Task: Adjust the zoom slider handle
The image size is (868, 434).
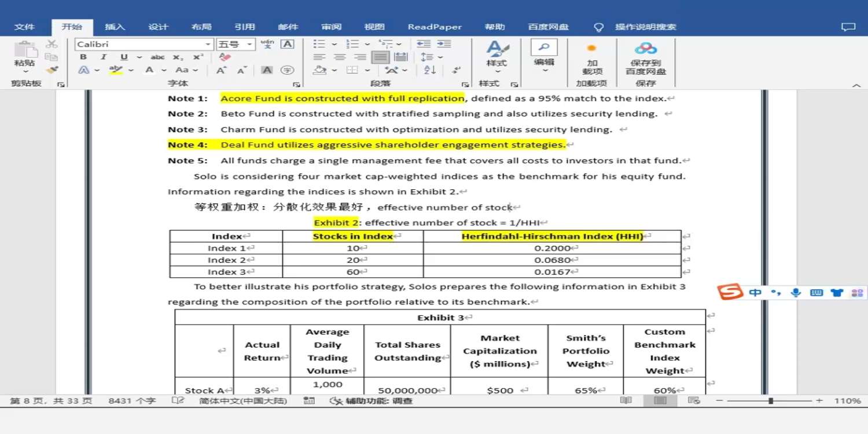Action: 771,400
